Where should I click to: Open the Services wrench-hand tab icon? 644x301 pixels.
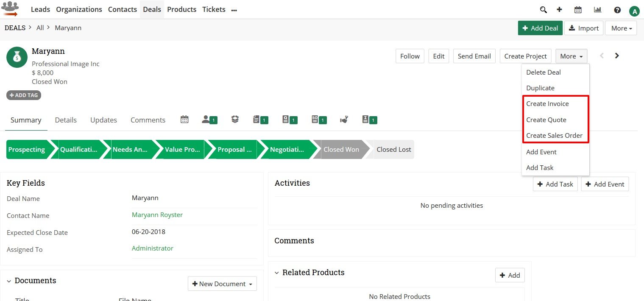point(344,120)
